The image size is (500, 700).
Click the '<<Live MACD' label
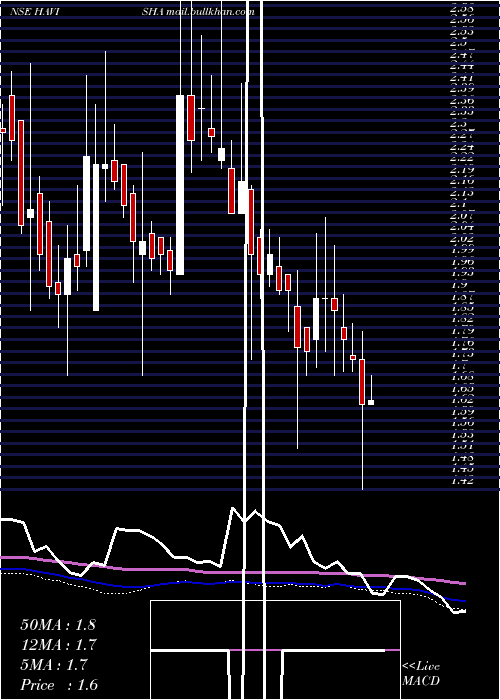(421, 674)
